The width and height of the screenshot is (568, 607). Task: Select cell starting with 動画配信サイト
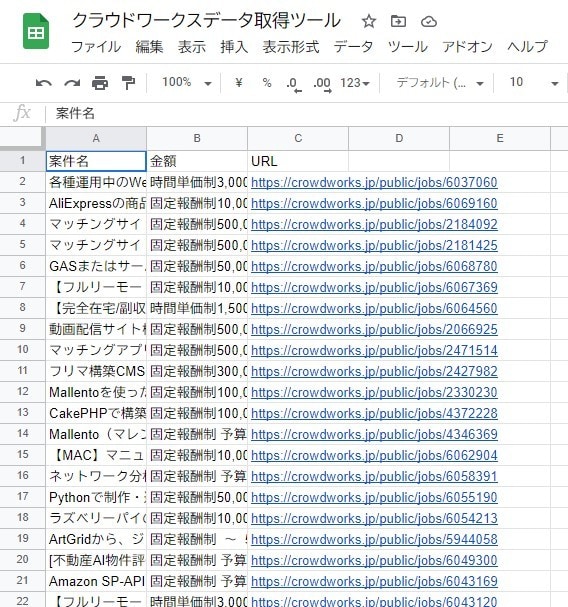[96, 329]
